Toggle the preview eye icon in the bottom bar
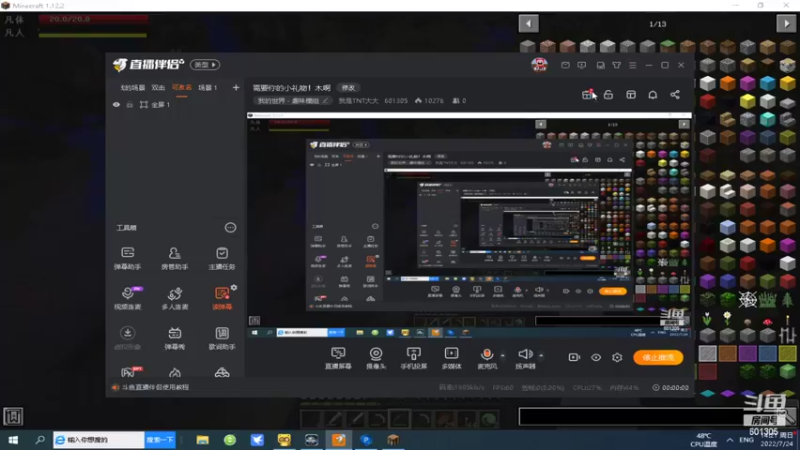The width and height of the screenshot is (800, 450). point(595,357)
